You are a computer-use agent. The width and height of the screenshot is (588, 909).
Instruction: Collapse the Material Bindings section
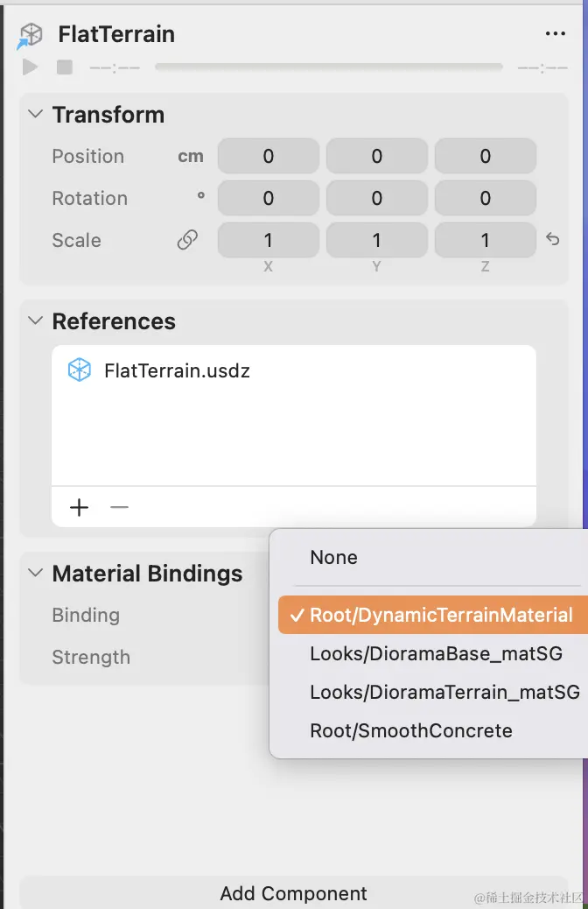tap(36, 574)
